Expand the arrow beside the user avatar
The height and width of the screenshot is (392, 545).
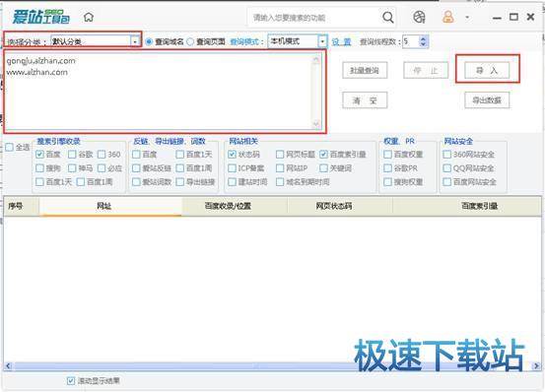point(467,17)
